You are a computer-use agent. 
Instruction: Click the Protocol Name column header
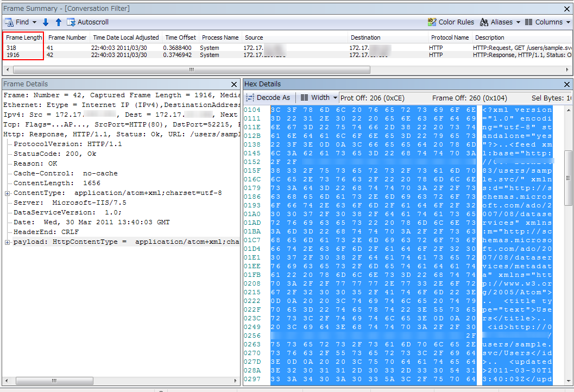point(450,37)
